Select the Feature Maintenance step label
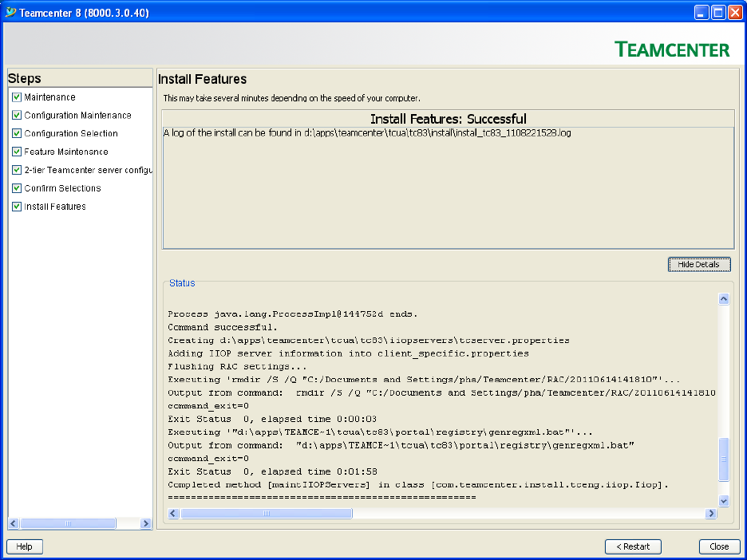 tap(66, 152)
